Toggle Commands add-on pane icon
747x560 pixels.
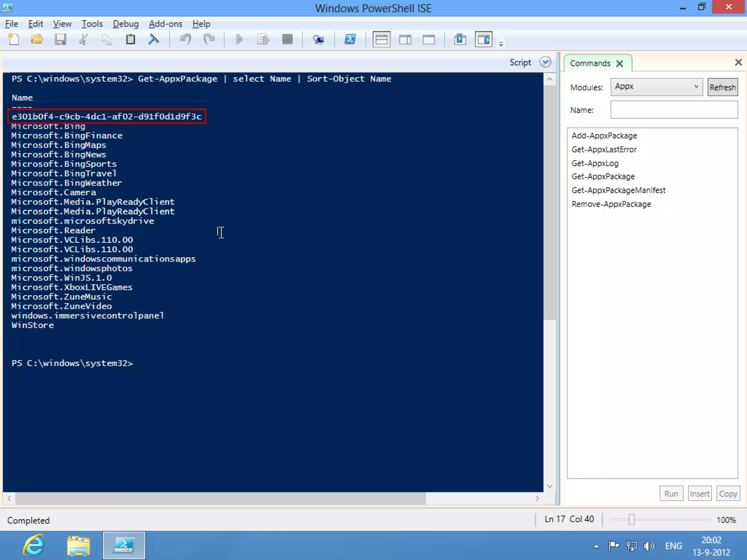pyautogui.click(x=484, y=39)
